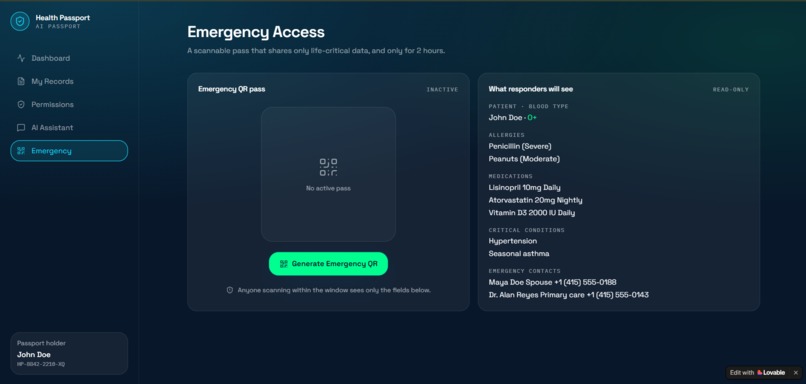Click the O+ blood type value
The width and height of the screenshot is (806, 384).
532,118
